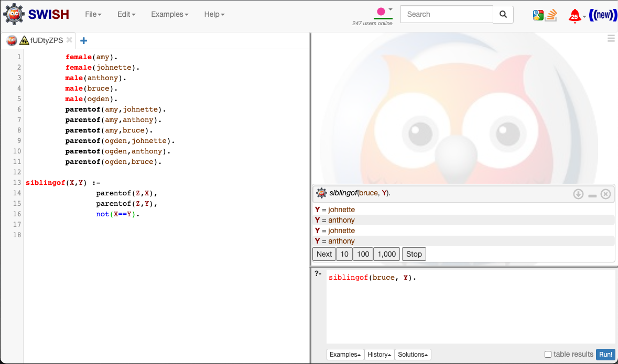Open a new tab with the plus icon
The image size is (618, 364).
click(83, 40)
